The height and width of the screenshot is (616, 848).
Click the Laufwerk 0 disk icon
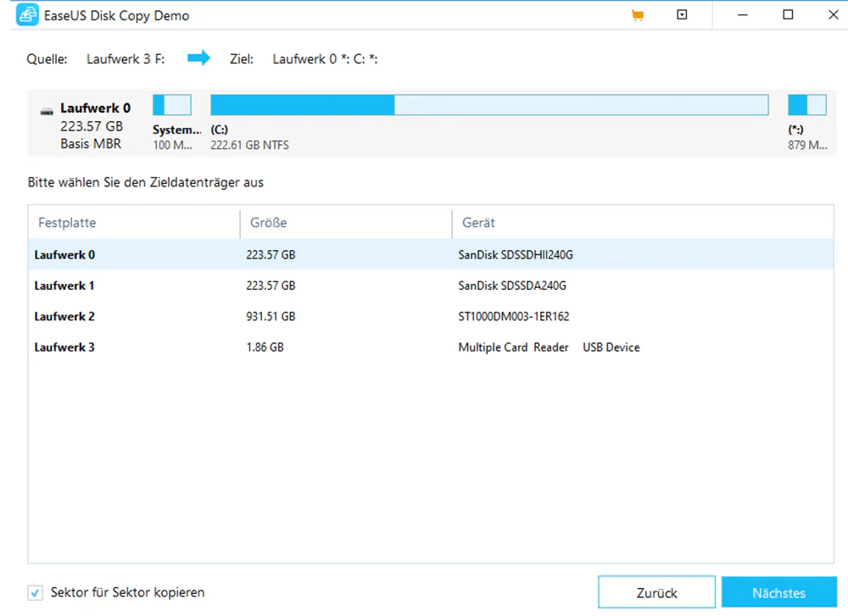pyautogui.click(x=47, y=112)
